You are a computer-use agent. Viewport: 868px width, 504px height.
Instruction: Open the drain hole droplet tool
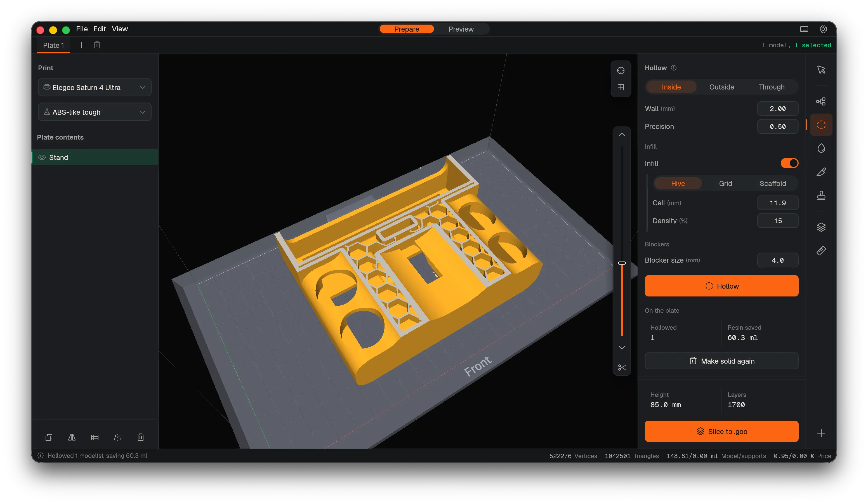pos(821,148)
